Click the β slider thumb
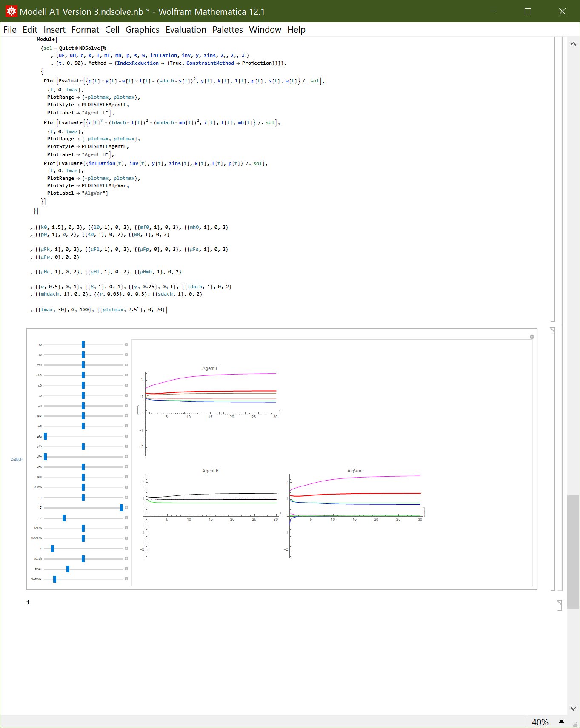580x728 pixels. (x=121, y=508)
